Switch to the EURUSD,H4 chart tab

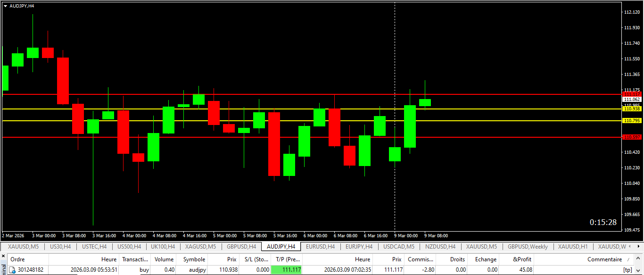(321, 246)
